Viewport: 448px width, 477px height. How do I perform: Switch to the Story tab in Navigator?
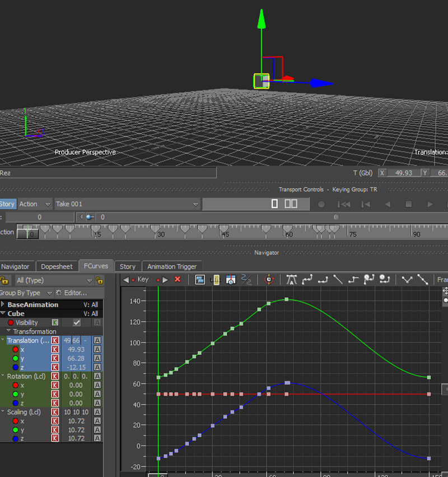127,266
